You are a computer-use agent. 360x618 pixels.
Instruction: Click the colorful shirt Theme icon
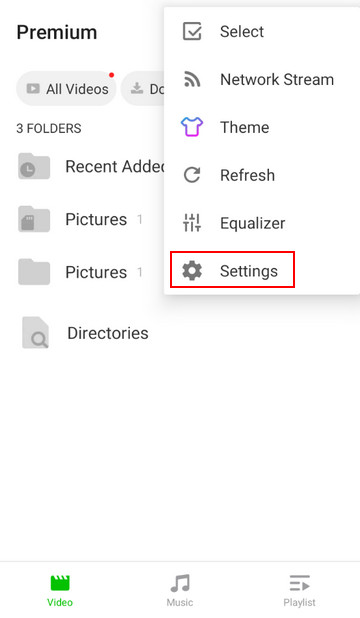(x=192, y=127)
